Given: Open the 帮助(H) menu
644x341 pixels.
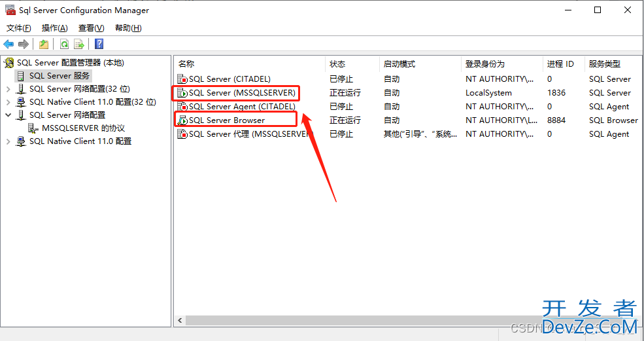Looking at the screenshot, I should (128, 28).
